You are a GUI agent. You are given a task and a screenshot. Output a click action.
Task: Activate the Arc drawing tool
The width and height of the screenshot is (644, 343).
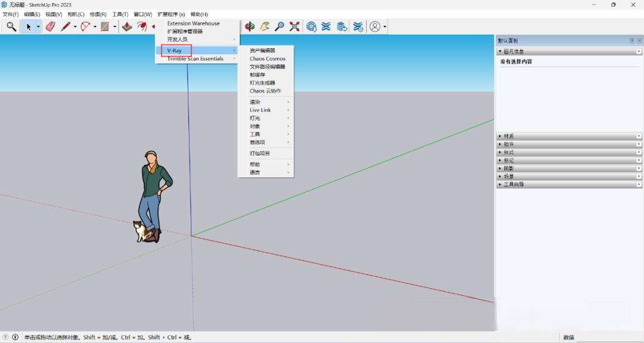[85, 27]
